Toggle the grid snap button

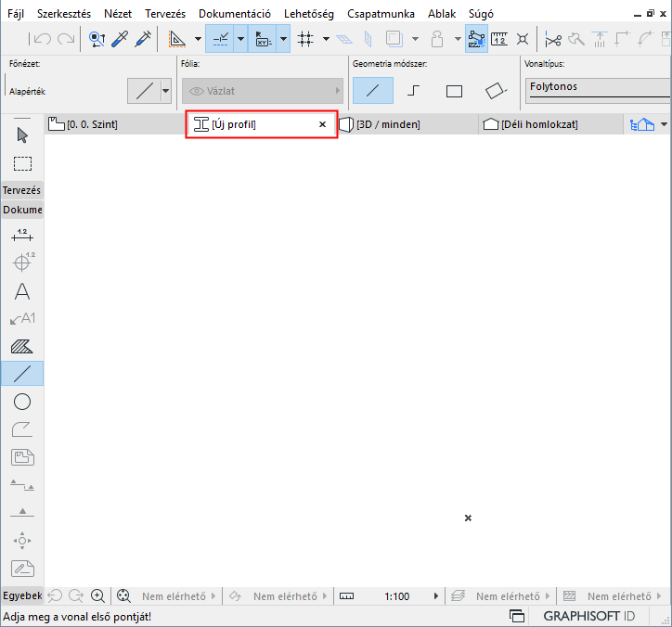click(305, 39)
